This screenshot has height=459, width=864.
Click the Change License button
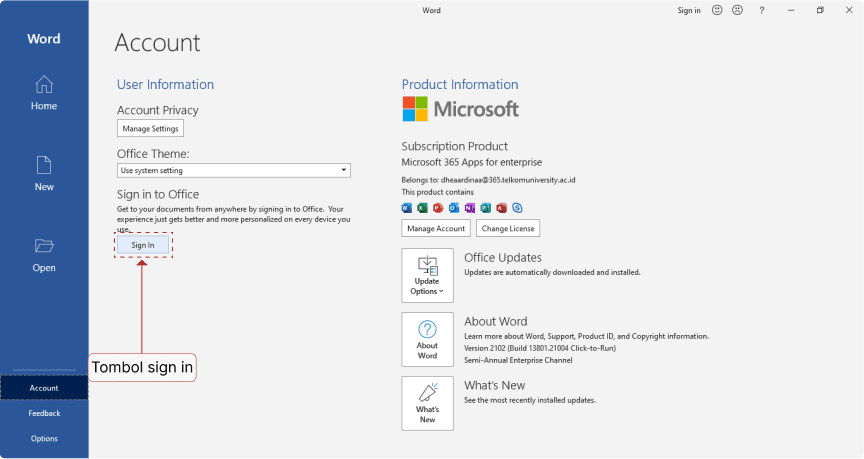508,228
